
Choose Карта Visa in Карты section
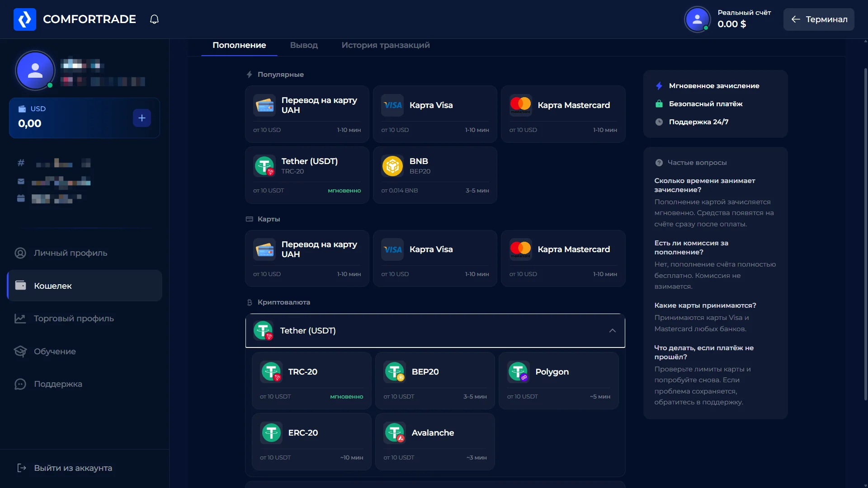coord(435,258)
